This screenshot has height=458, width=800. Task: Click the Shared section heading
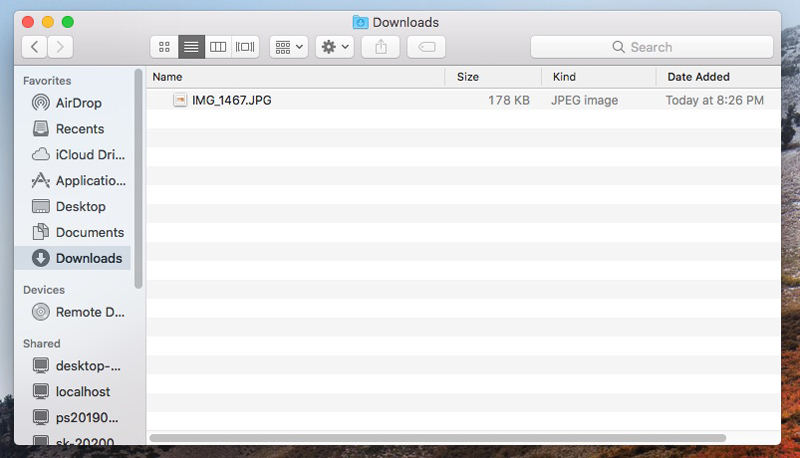[42, 344]
